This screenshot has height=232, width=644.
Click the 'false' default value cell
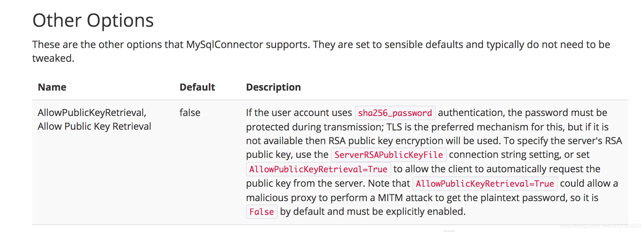point(190,113)
